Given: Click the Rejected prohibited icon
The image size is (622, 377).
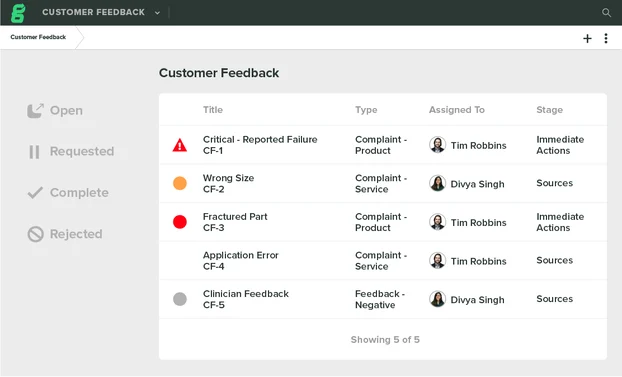Looking at the screenshot, I should click(x=35, y=234).
